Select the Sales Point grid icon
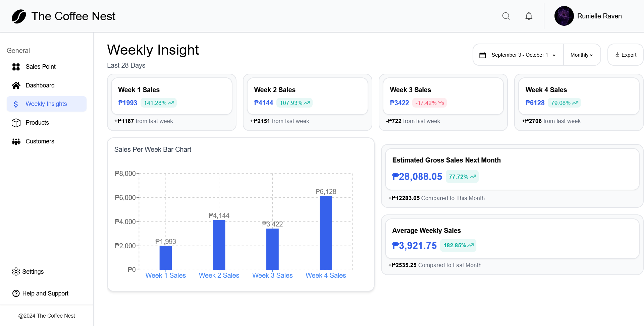The height and width of the screenshot is (326, 644). (16, 67)
